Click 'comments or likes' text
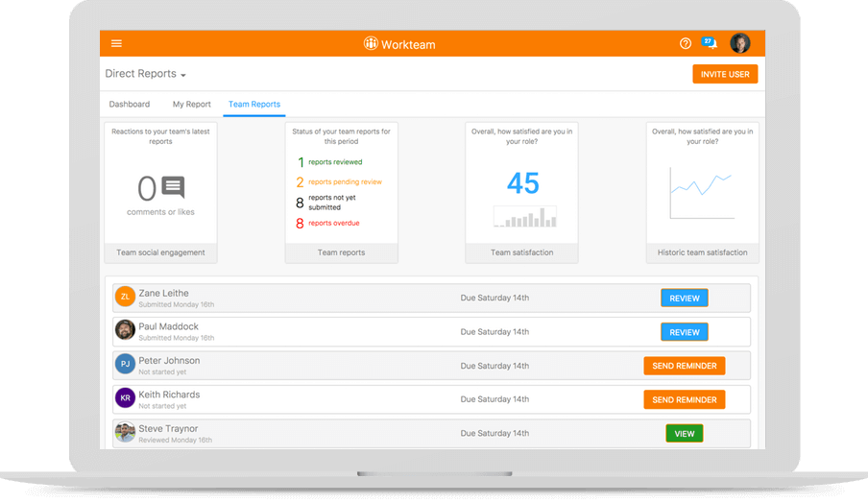868x503 pixels. coord(160,212)
